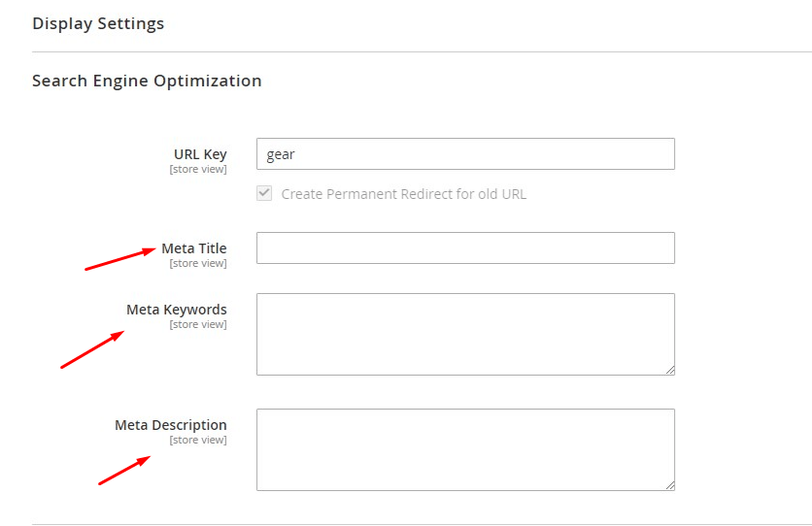Click [store view] text under Meta Description
The width and height of the screenshot is (812, 526).
click(x=198, y=440)
